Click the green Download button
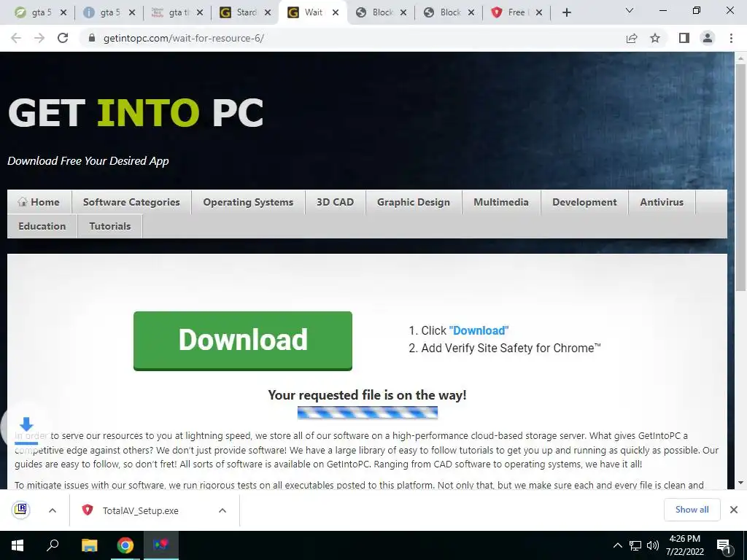The image size is (747, 560). click(243, 341)
